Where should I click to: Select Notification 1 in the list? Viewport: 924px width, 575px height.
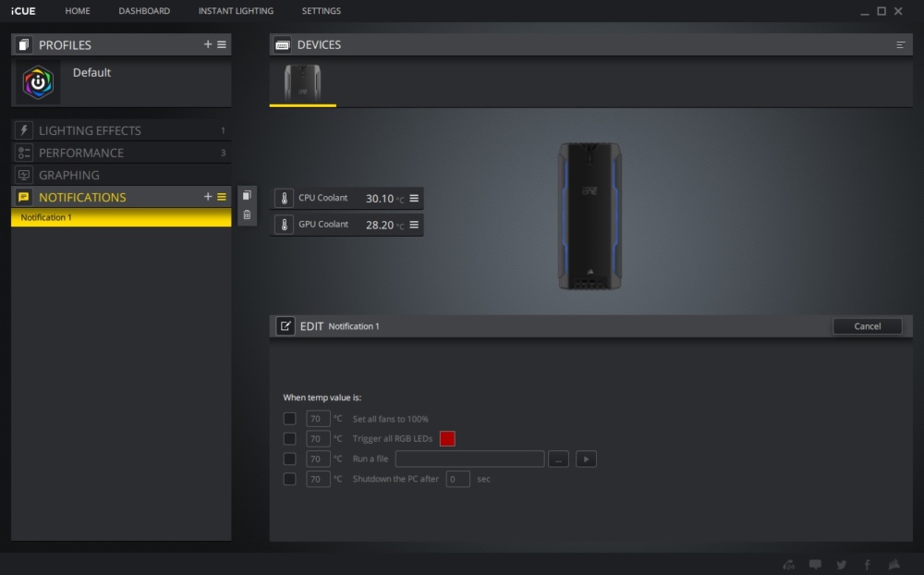[x=121, y=217]
